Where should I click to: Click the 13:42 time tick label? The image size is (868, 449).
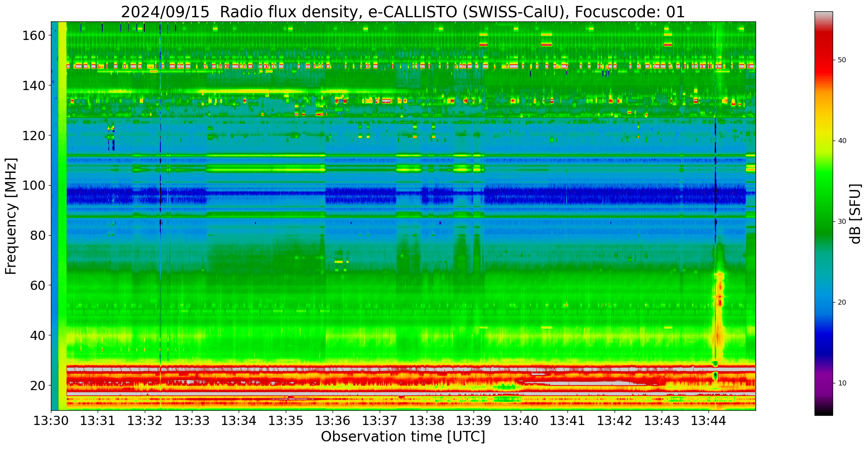click(615, 420)
